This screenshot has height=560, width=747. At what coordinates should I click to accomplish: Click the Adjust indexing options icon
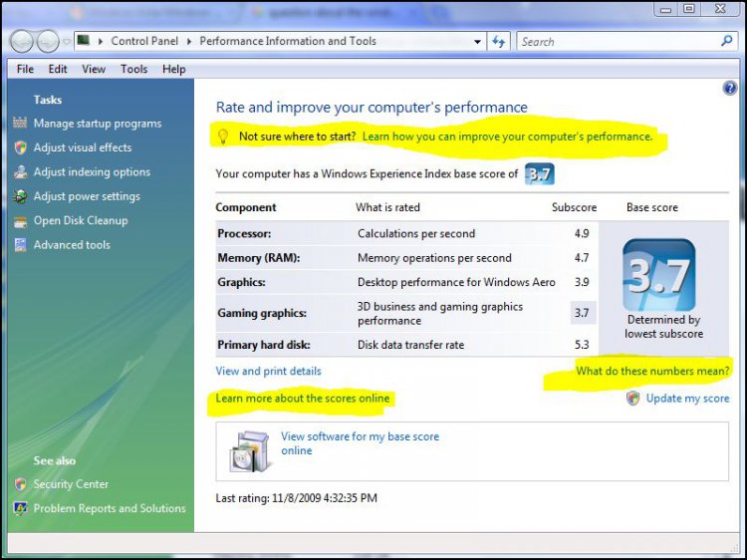(x=21, y=171)
